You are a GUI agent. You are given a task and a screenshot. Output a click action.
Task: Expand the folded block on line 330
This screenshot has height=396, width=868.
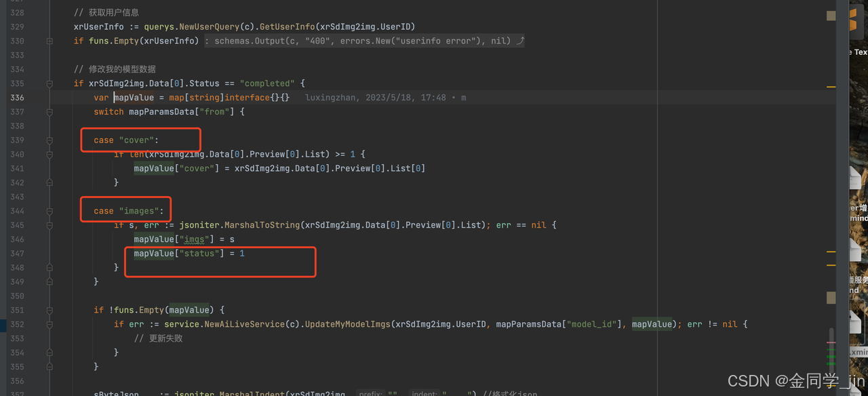click(50, 41)
